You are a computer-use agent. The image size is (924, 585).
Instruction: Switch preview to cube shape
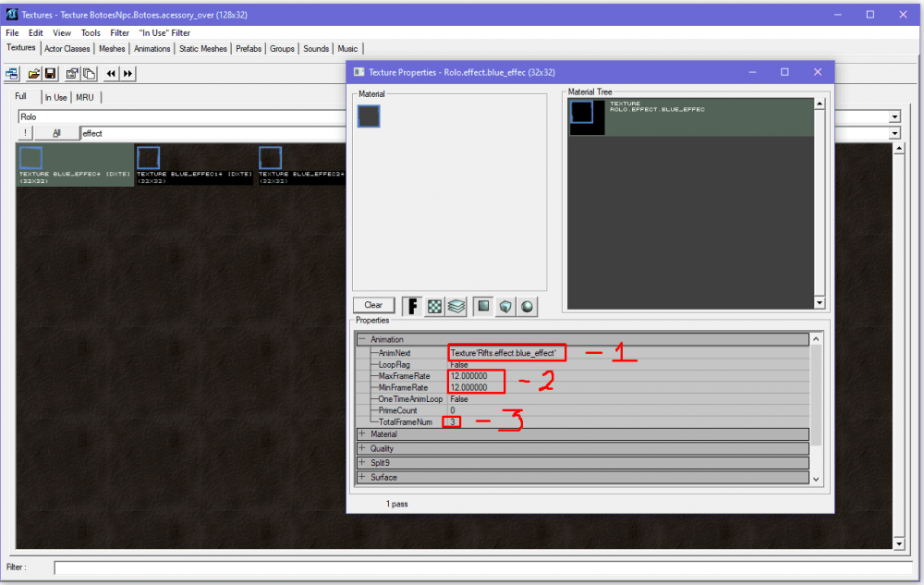pyautogui.click(x=505, y=306)
